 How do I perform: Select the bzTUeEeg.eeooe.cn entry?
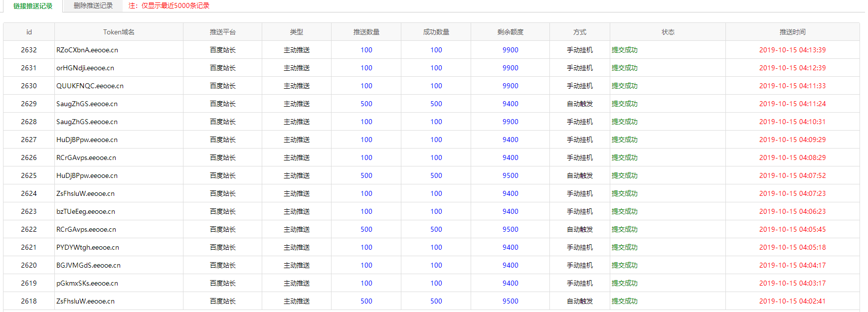click(x=86, y=211)
